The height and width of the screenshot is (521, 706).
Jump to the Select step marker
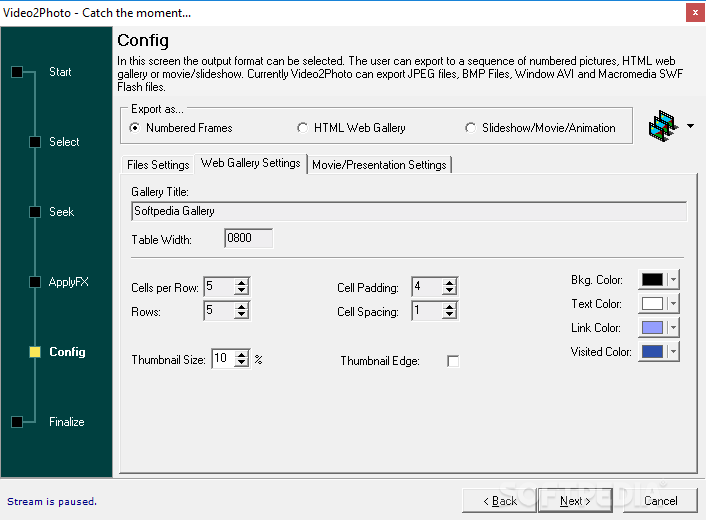pos(35,142)
